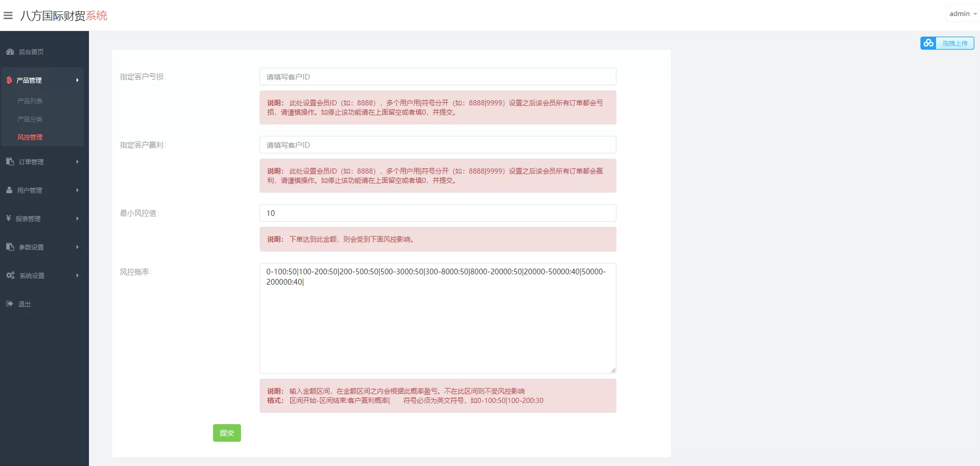Click the 最小风控值 input containing 10

coord(438,213)
